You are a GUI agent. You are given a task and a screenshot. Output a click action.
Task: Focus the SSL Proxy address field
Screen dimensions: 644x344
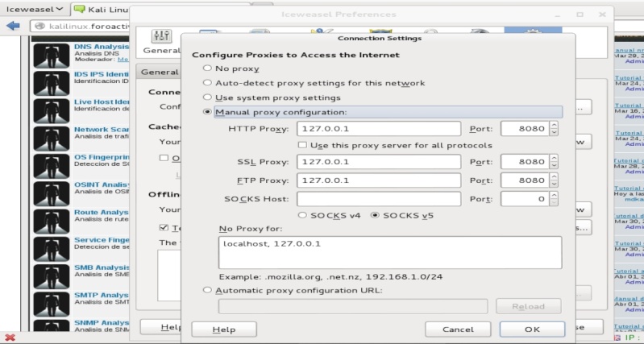pyautogui.click(x=379, y=162)
